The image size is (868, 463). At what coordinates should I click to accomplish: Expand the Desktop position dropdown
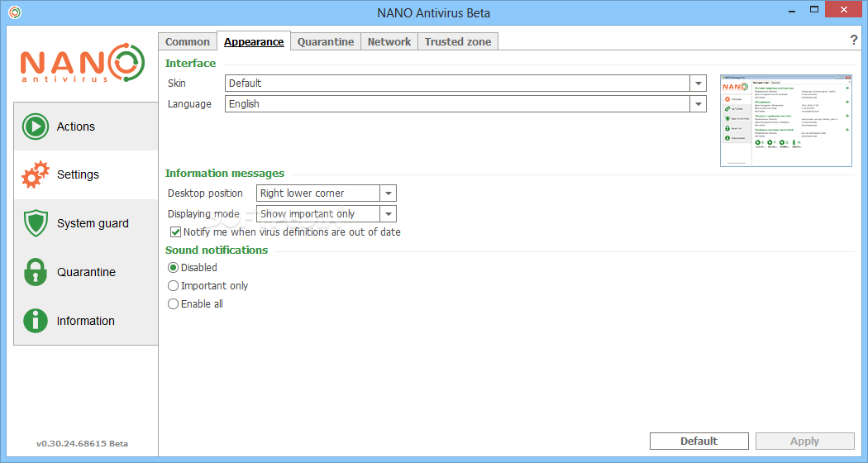pyautogui.click(x=388, y=193)
